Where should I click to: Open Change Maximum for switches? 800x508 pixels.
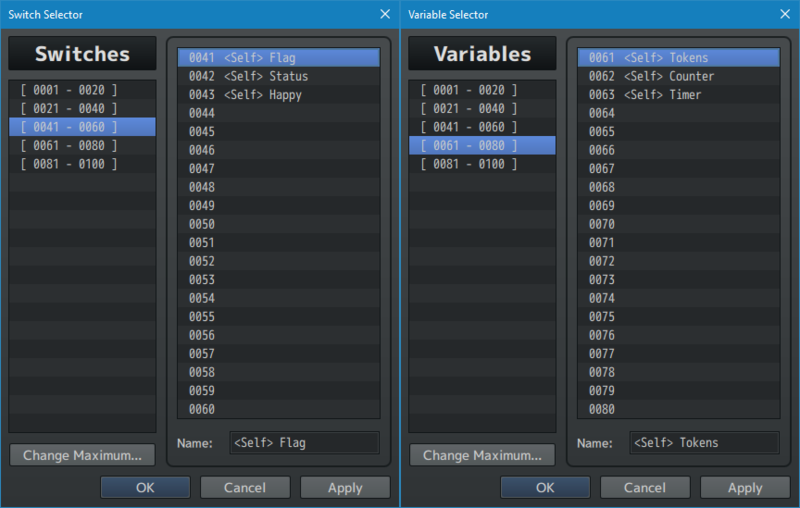tap(82, 455)
